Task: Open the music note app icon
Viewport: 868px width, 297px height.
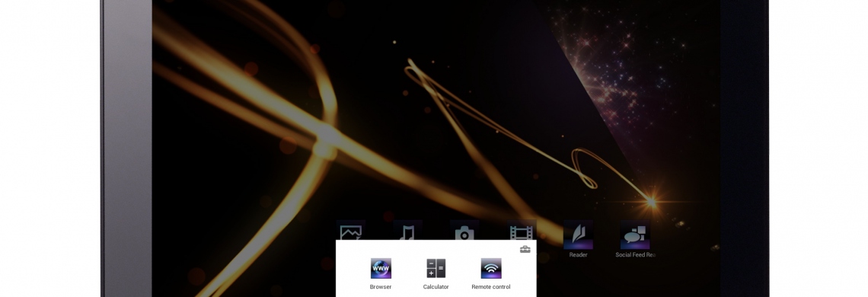Action: (x=407, y=231)
